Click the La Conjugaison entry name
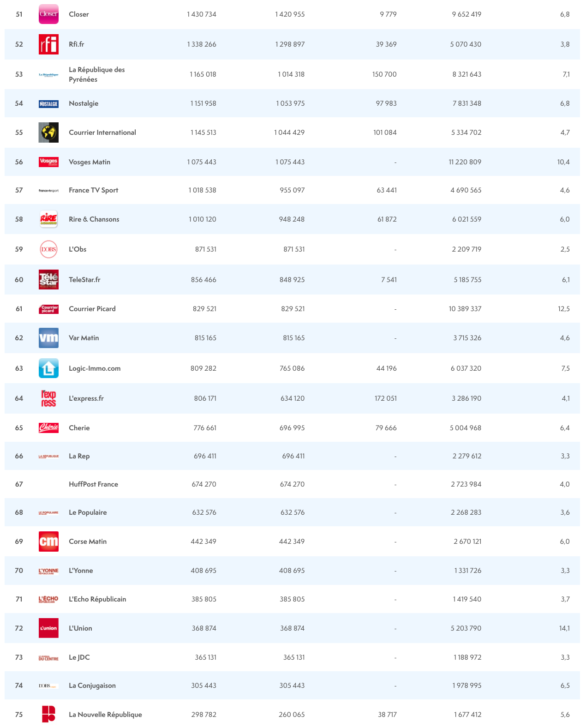The height and width of the screenshot is (728, 586). 92,686
